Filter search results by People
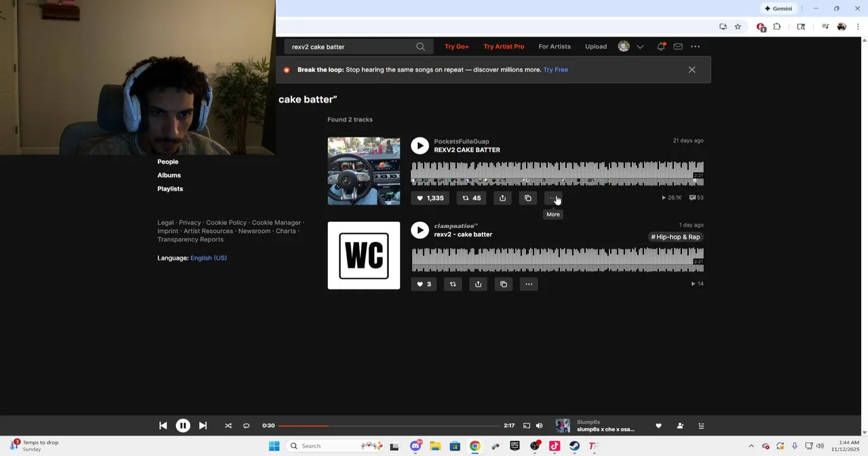868x456 pixels. coord(168,162)
